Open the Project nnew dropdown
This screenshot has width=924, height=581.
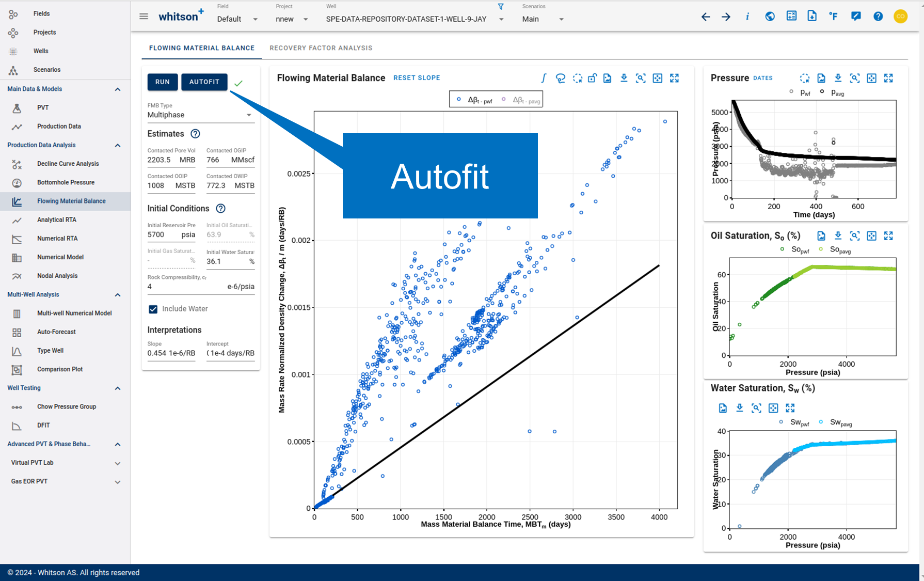(x=292, y=19)
